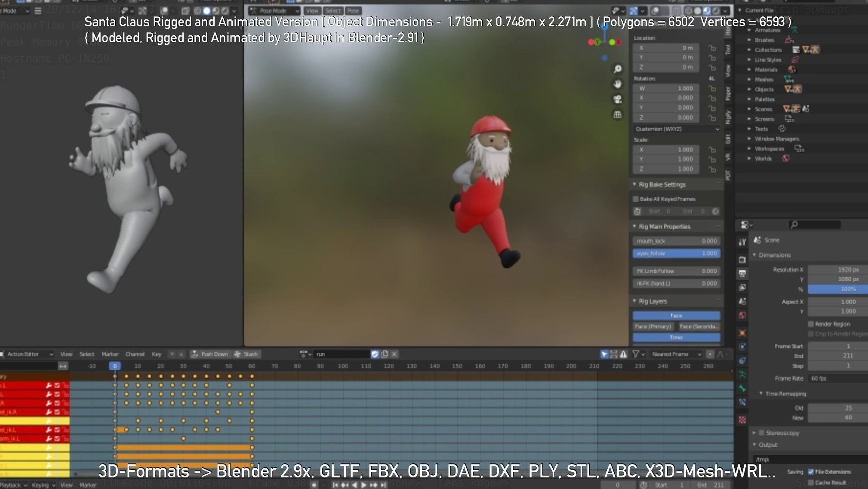Click lock icon beside Rotation W

(x=712, y=88)
